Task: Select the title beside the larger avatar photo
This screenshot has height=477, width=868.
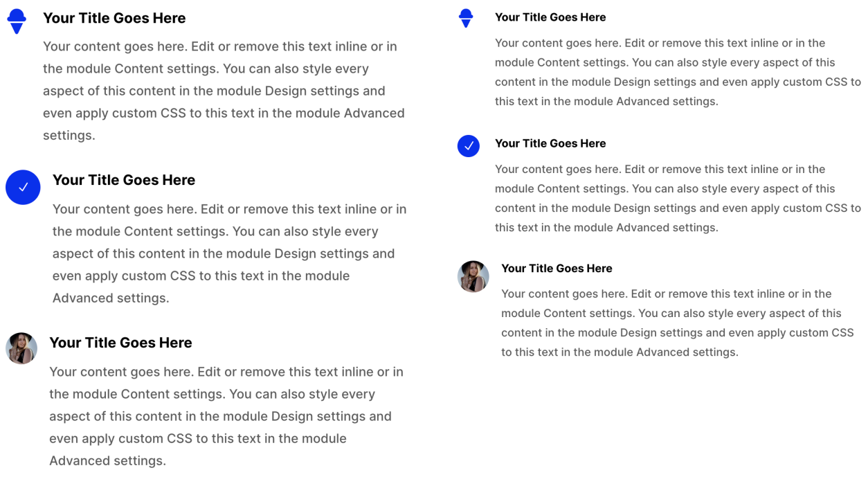Action: pyautogui.click(x=120, y=343)
